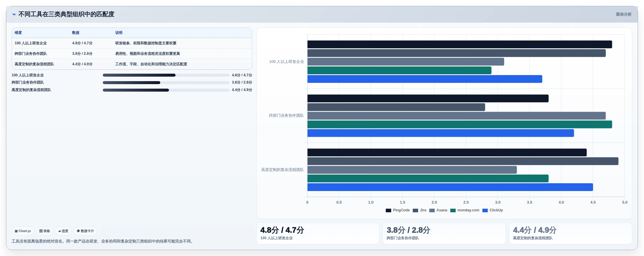Click the 3.8分 / 2.8分 value beside the second progress bar

[242, 82]
